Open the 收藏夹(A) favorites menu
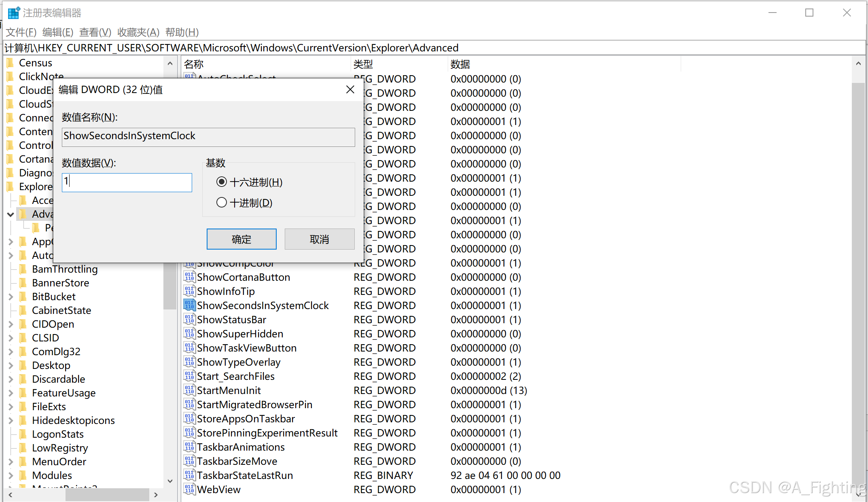This screenshot has width=868, height=502. 138,32
